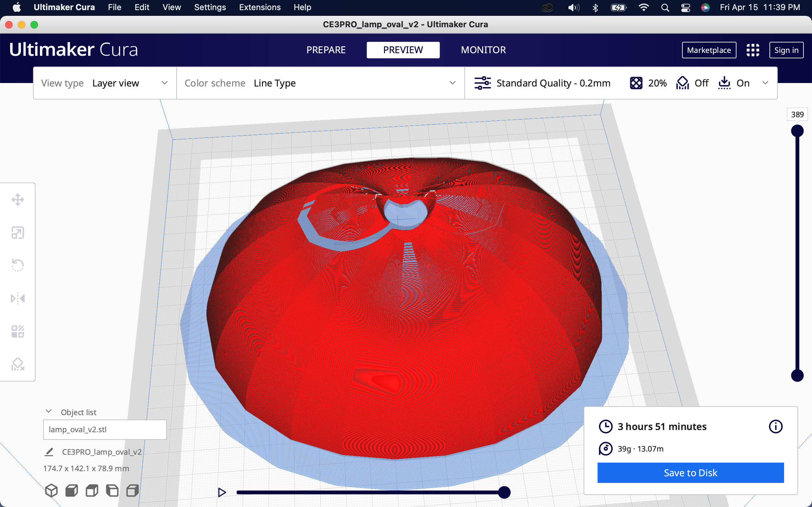Open the Per Model Settings tool
Viewport: 812px width, 507px height.
point(17,331)
